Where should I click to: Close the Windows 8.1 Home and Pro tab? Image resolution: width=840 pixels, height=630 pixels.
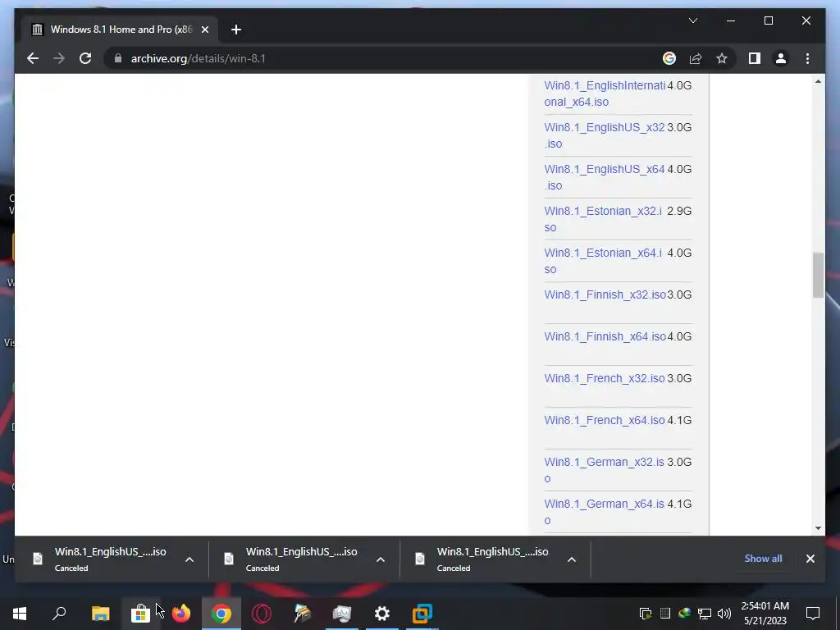(x=204, y=30)
